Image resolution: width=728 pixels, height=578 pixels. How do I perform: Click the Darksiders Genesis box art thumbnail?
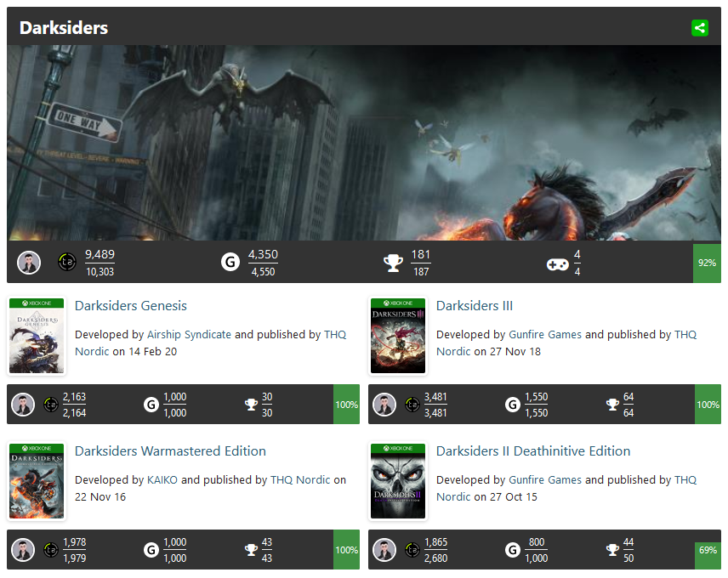point(37,337)
